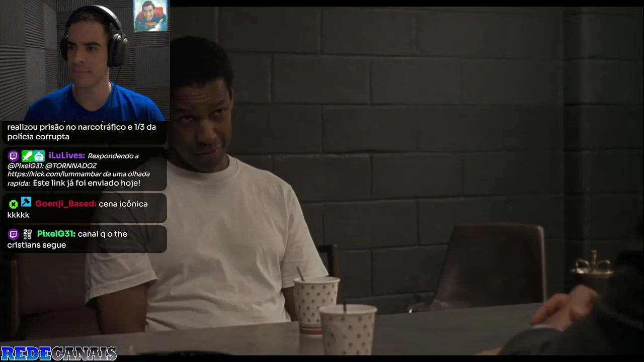Click Twitch badge beside PixelG31
The width and height of the screenshot is (644, 362).
pyautogui.click(x=14, y=234)
